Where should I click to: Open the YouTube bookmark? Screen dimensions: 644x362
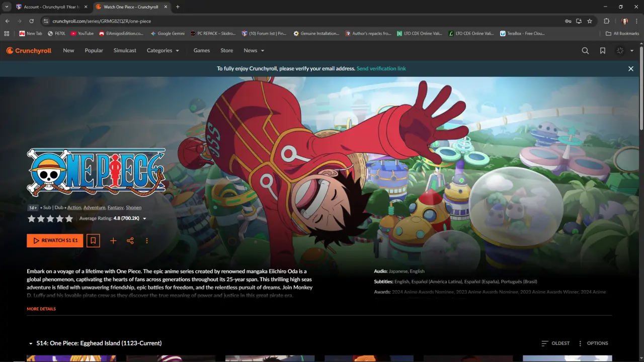[x=82, y=34]
